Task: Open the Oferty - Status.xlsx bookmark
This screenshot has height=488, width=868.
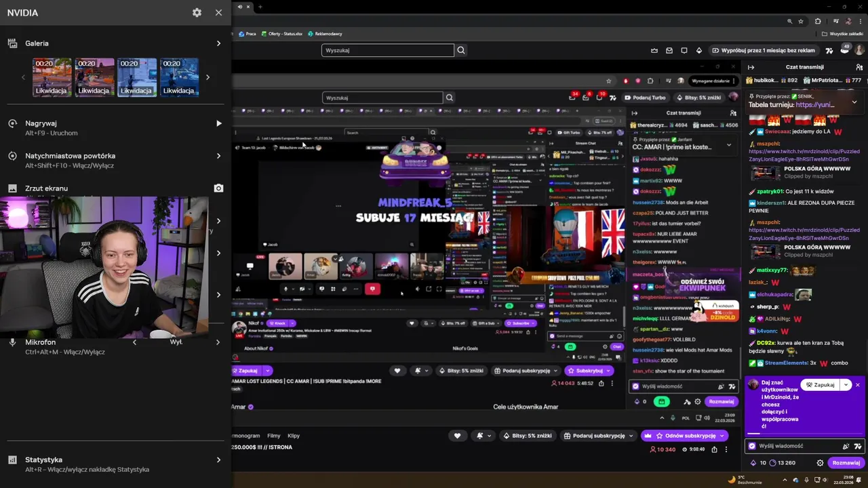Action: click(281, 33)
